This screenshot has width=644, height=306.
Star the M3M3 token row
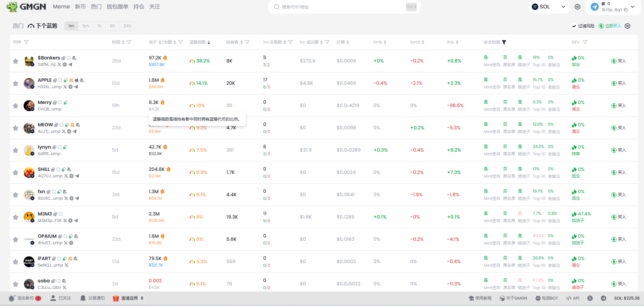[16, 217]
